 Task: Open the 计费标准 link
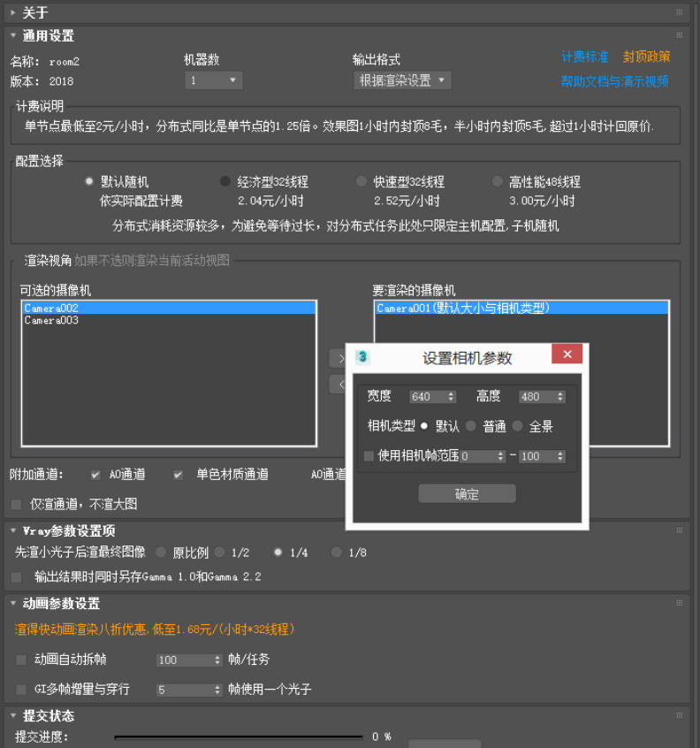point(584,57)
